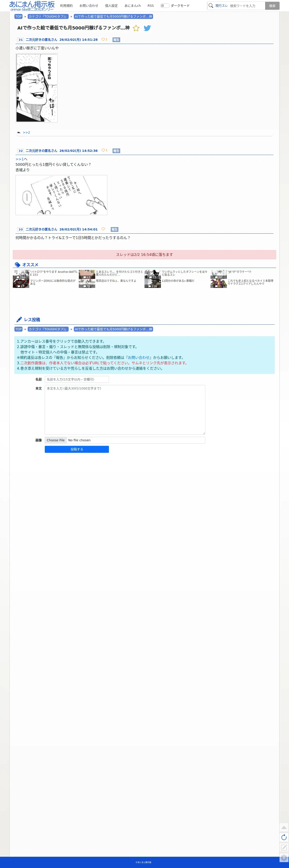Open 個人設定 in the top navigation

click(x=111, y=6)
